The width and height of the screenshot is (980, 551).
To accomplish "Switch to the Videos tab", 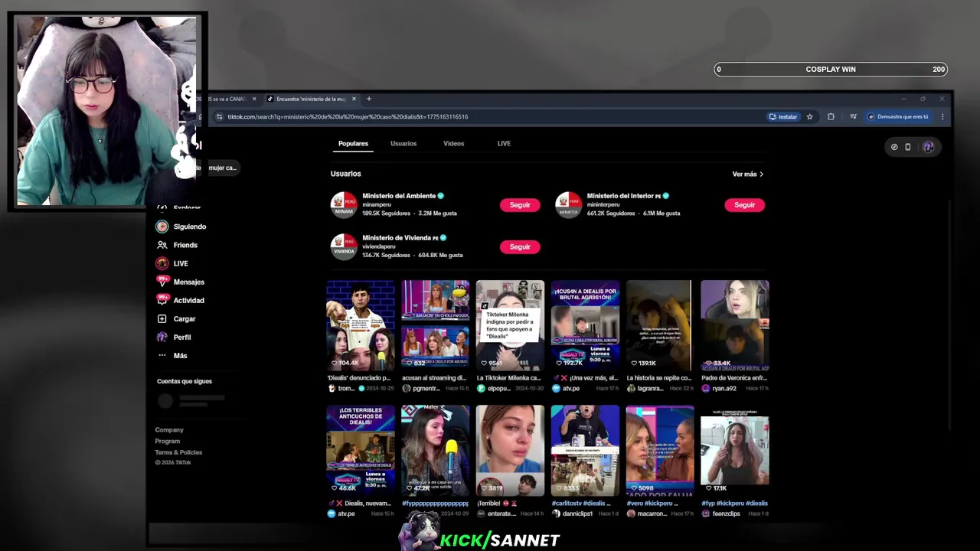I will [453, 144].
